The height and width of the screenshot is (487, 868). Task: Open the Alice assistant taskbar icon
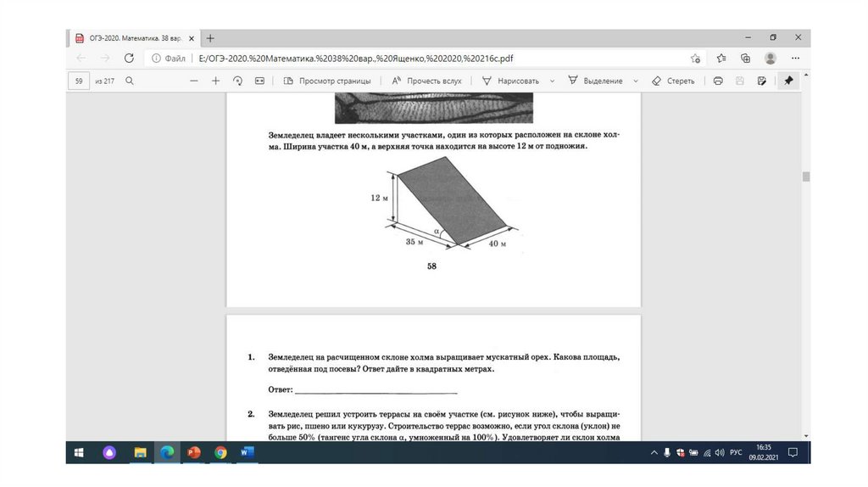click(109, 453)
